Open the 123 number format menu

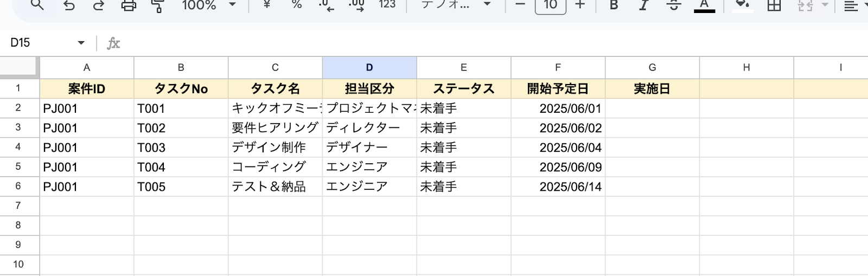click(387, 5)
